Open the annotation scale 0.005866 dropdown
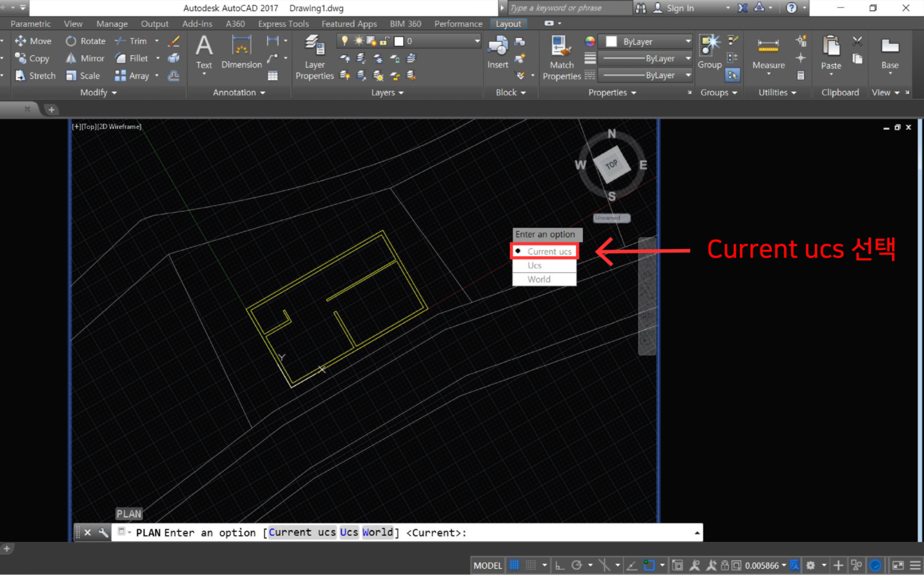924x575 pixels. click(x=765, y=565)
